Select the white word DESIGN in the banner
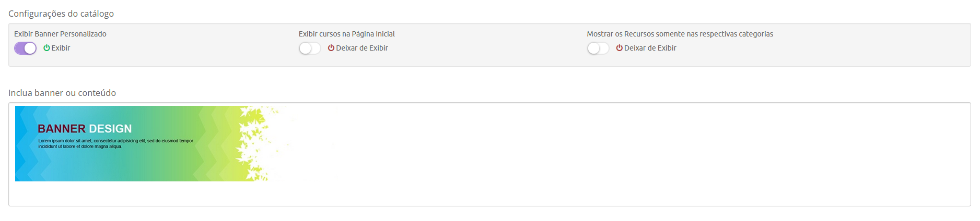This screenshot has width=980, height=221. coord(110,129)
